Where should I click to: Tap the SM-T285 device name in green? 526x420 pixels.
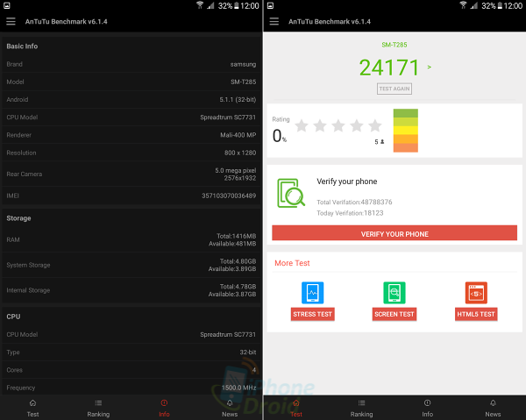[394, 45]
